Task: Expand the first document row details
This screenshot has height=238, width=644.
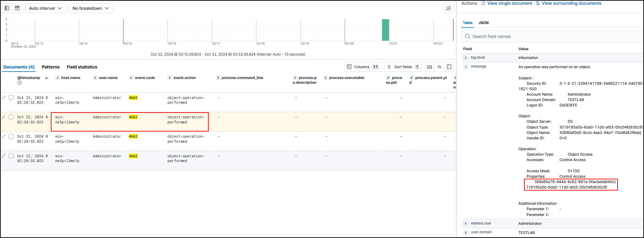Action: tap(4, 98)
